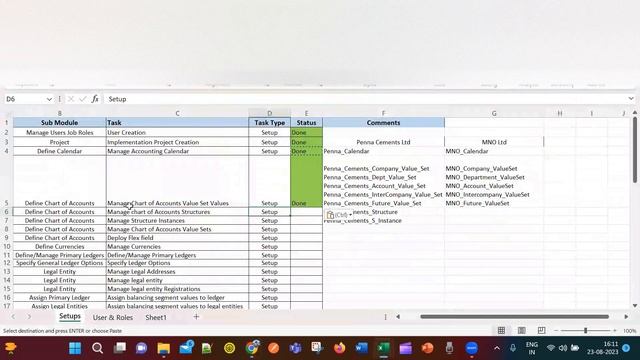Click the MNO Ltd cell
The height and width of the screenshot is (360, 640).
pos(494,142)
